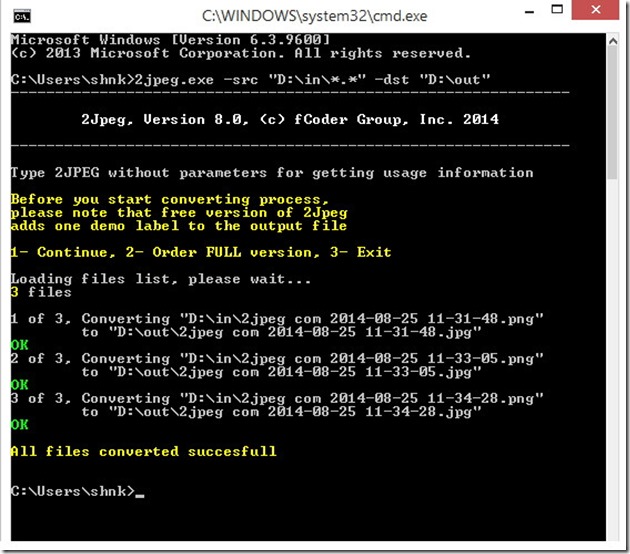Minimize the cmd.exe window

530,12
